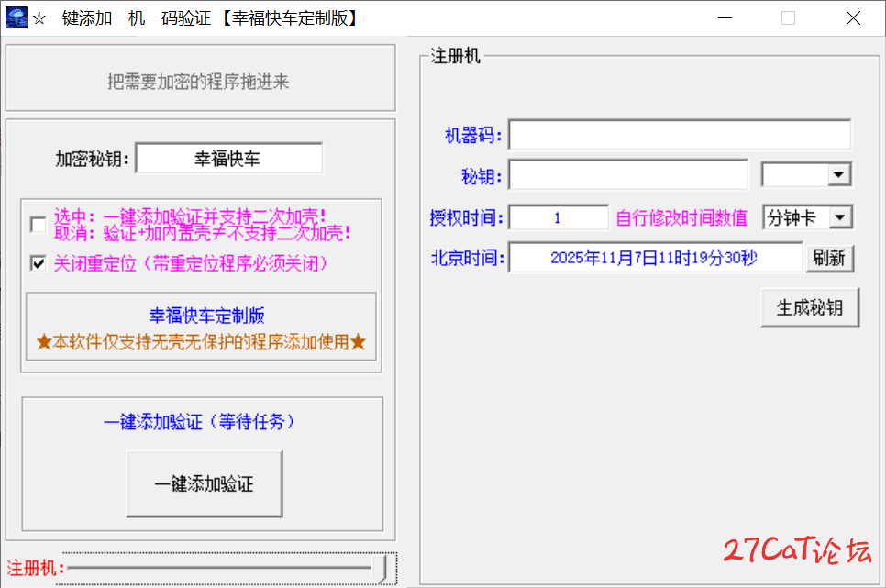
Task: Click the 授权时间 value field
Action: 558,218
